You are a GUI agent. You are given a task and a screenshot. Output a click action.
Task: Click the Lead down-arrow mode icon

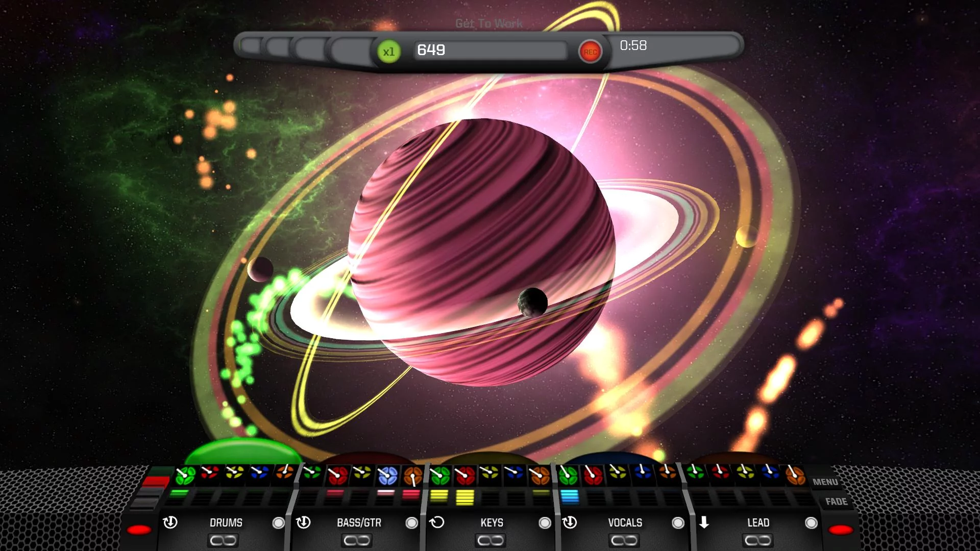(704, 522)
